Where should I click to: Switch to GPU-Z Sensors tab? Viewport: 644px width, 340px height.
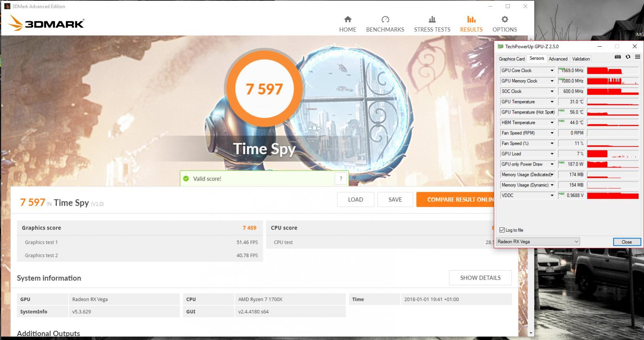[x=536, y=58]
